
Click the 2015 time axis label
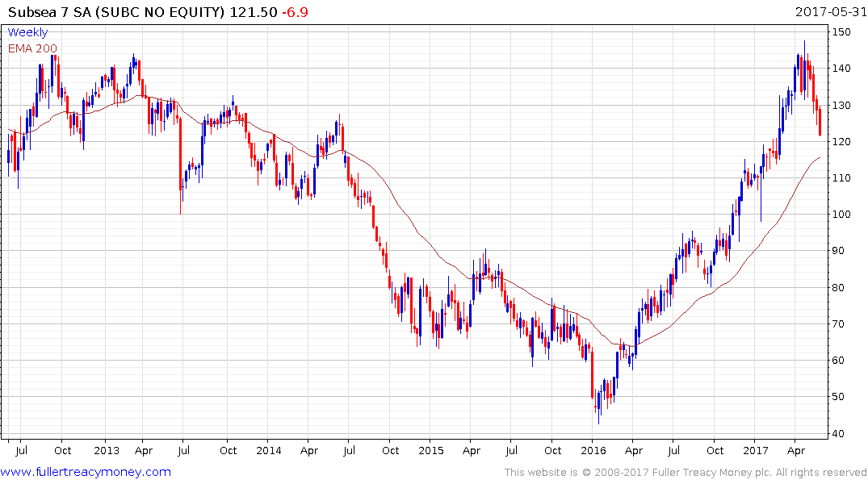click(x=430, y=450)
